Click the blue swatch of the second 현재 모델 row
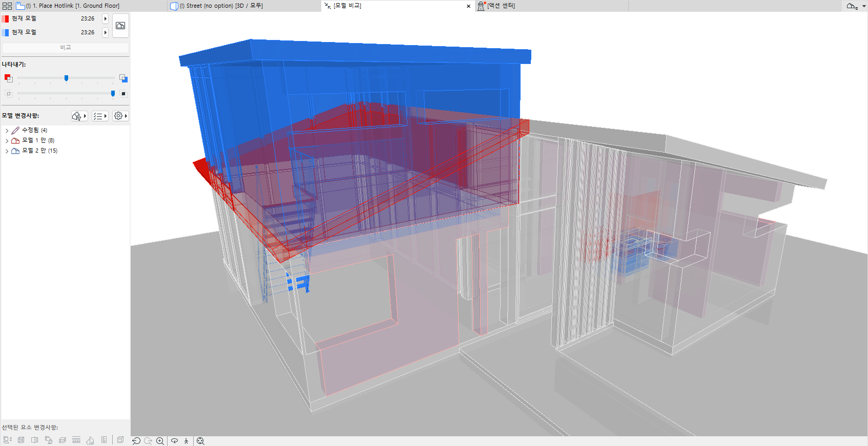Image resolution: width=868 pixels, height=446 pixels. (5, 32)
